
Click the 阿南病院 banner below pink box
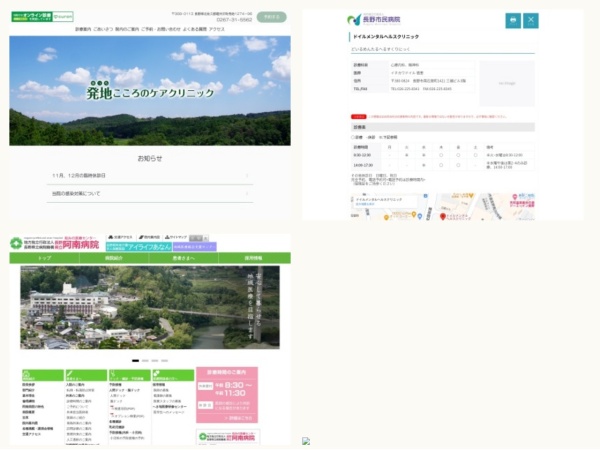click(228, 437)
